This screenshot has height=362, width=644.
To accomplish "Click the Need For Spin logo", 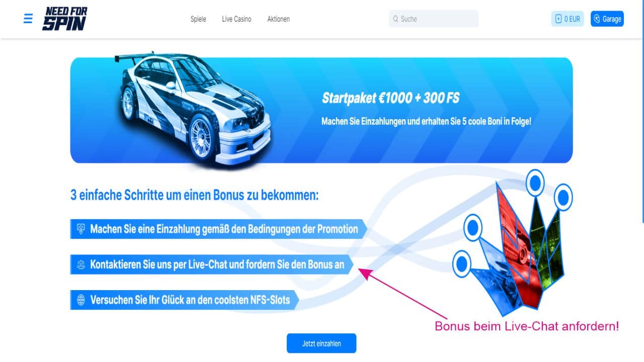I will pos(64,19).
